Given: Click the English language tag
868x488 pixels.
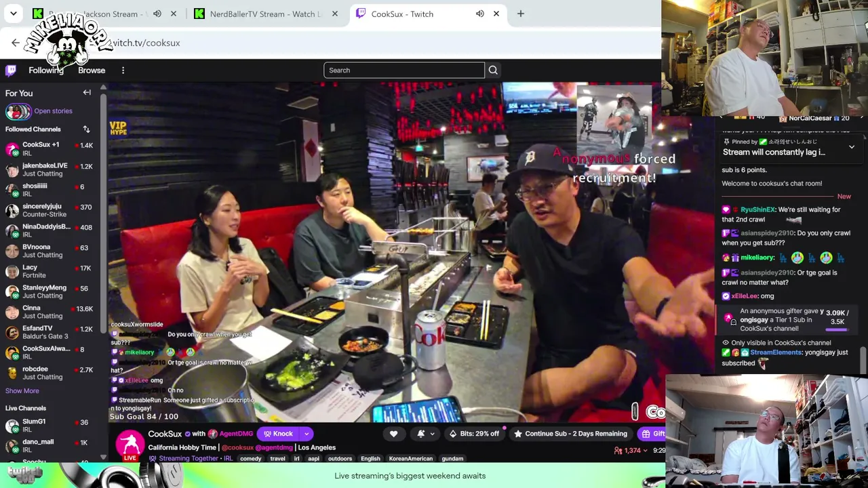Looking at the screenshot, I should (x=370, y=459).
